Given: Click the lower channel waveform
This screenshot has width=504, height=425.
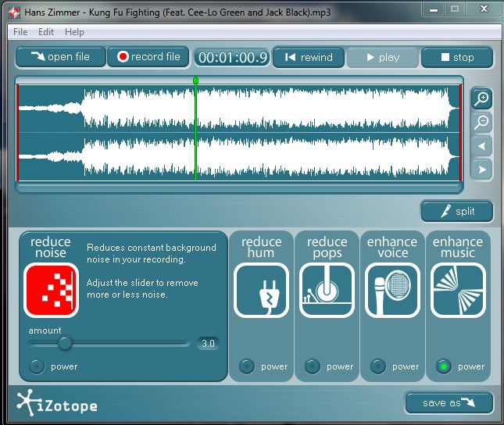Looking at the screenshot, I should (x=239, y=157).
